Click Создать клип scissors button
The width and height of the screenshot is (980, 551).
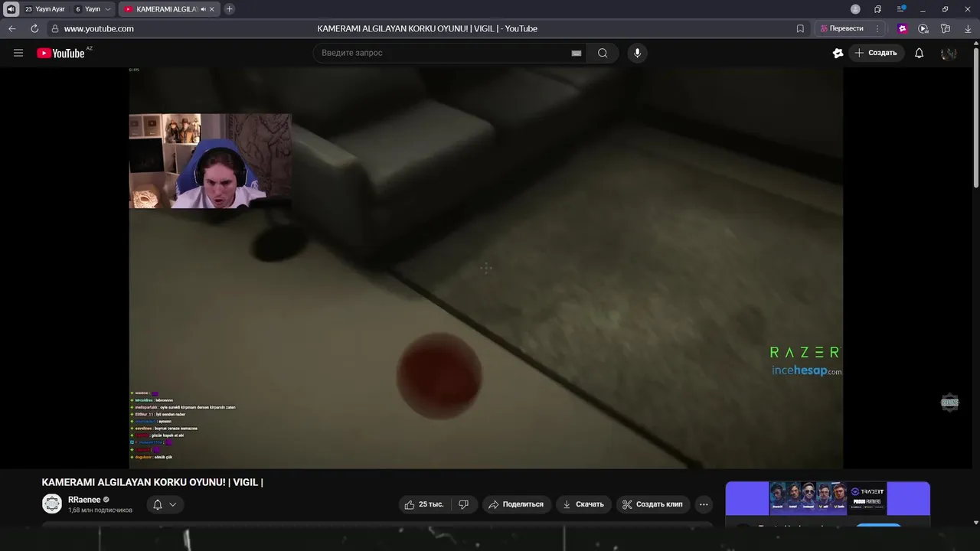coord(652,504)
